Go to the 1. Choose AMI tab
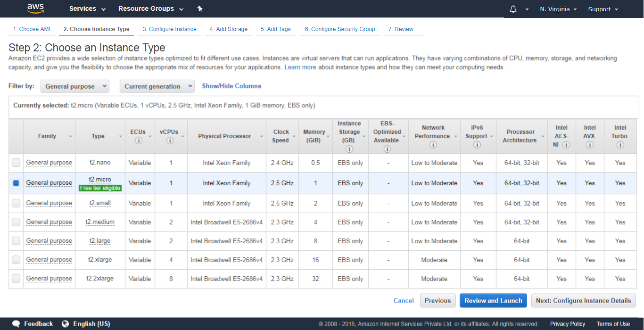 point(32,29)
